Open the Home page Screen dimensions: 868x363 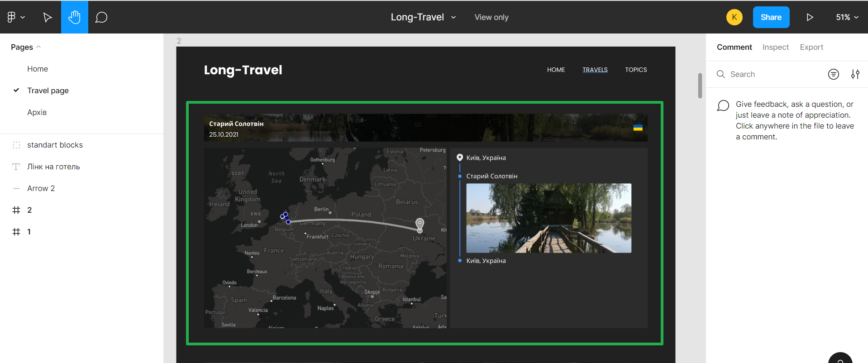38,69
